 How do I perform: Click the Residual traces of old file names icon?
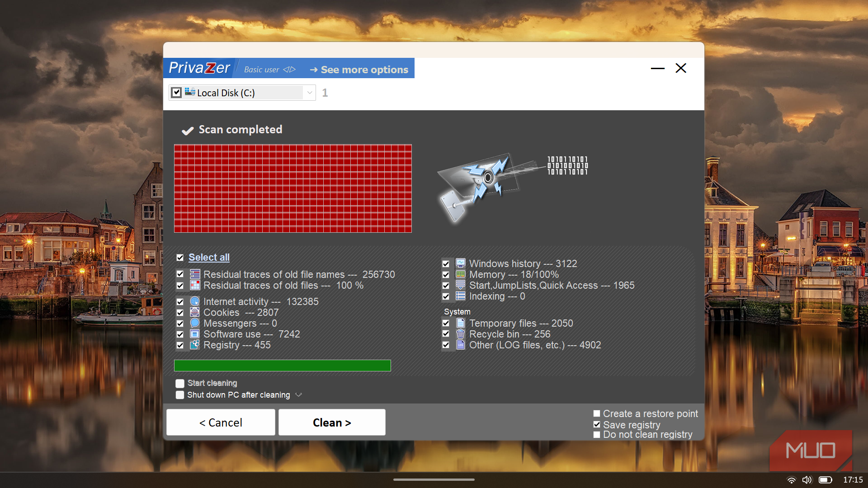tap(195, 274)
